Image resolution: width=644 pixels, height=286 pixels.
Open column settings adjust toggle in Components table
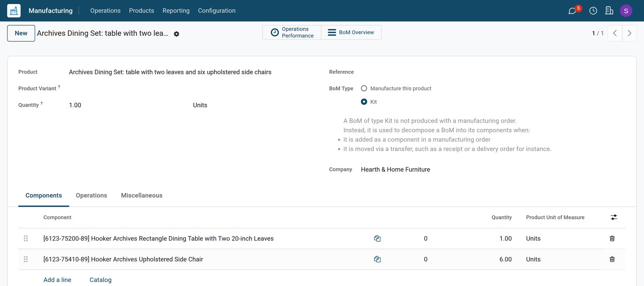click(x=614, y=217)
